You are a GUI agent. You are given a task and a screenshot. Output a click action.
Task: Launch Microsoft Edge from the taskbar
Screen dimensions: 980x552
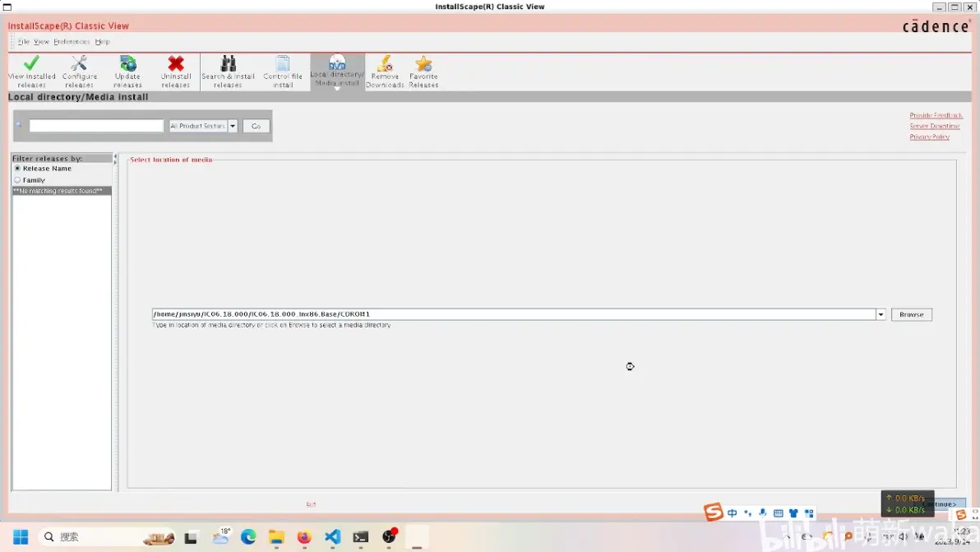click(248, 537)
